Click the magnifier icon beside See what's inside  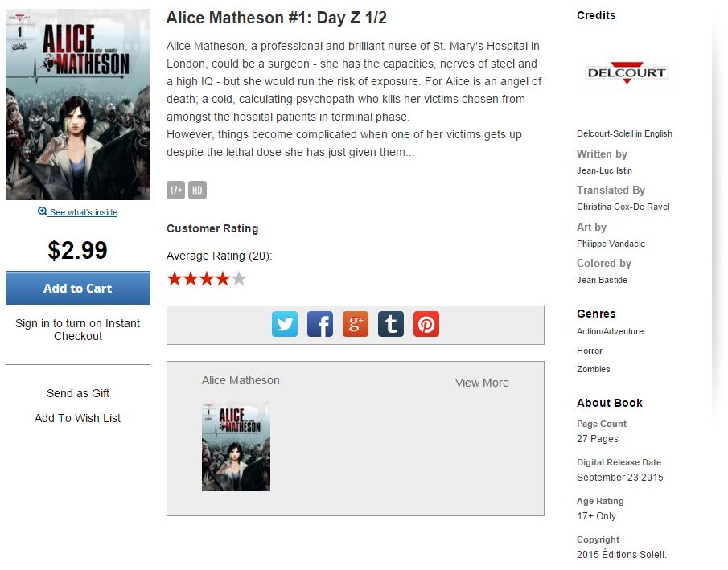pyautogui.click(x=43, y=211)
